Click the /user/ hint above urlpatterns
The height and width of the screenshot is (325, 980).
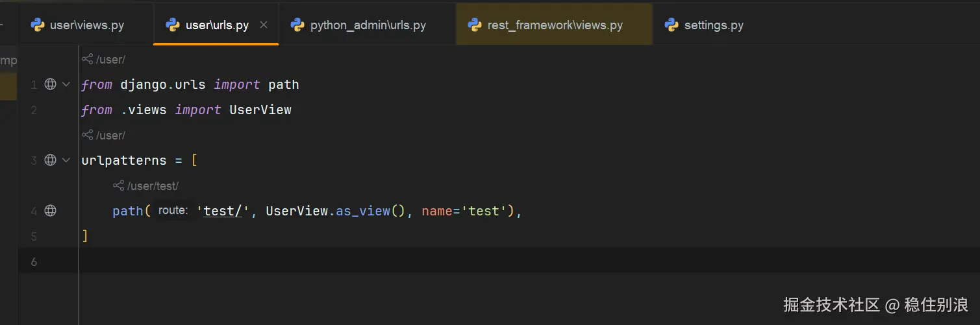[110, 136]
